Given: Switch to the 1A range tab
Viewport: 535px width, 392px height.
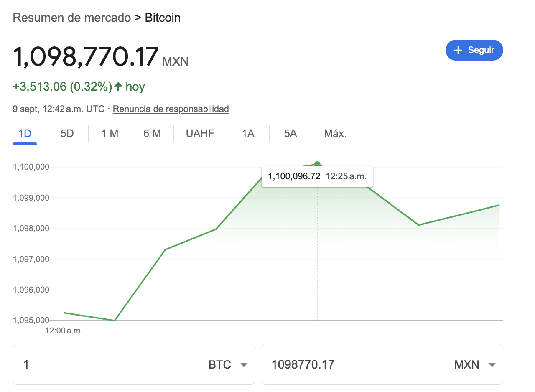Looking at the screenshot, I should pyautogui.click(x=248, y=134).
